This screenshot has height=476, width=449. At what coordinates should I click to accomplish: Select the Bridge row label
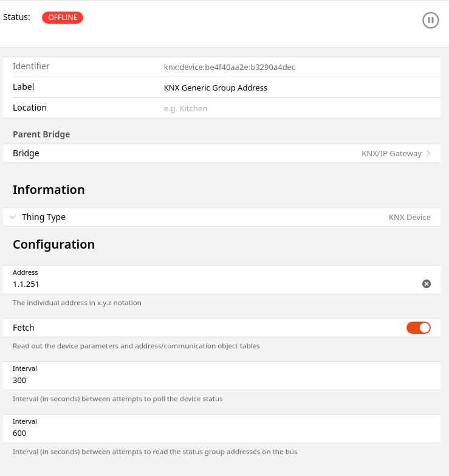pos(26,153)
